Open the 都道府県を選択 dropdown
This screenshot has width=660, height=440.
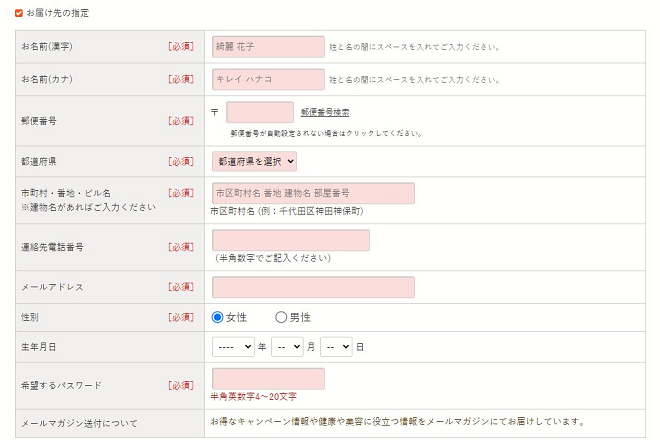click(254, 160)
